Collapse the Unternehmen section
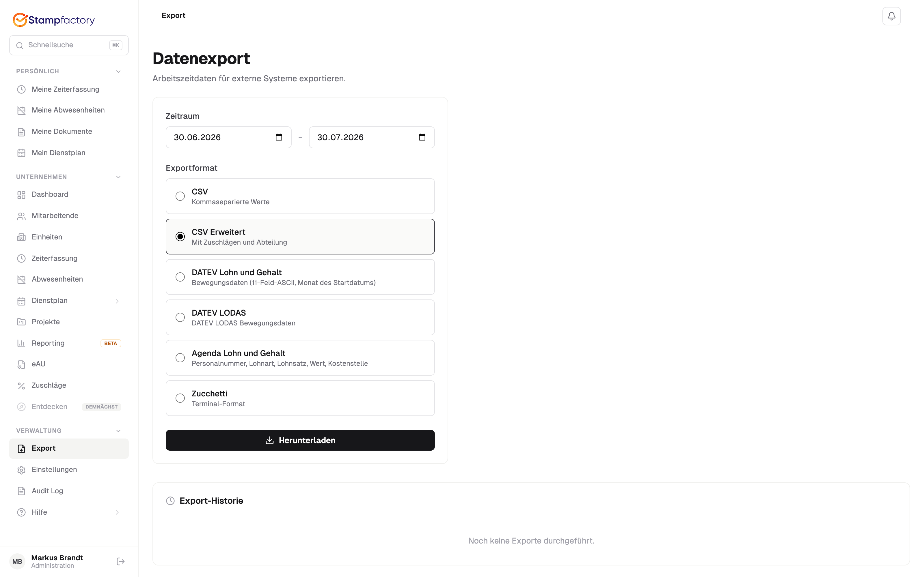Image resolution: width=924 pixels, height=577 pixels. click(x=118, y=177)
